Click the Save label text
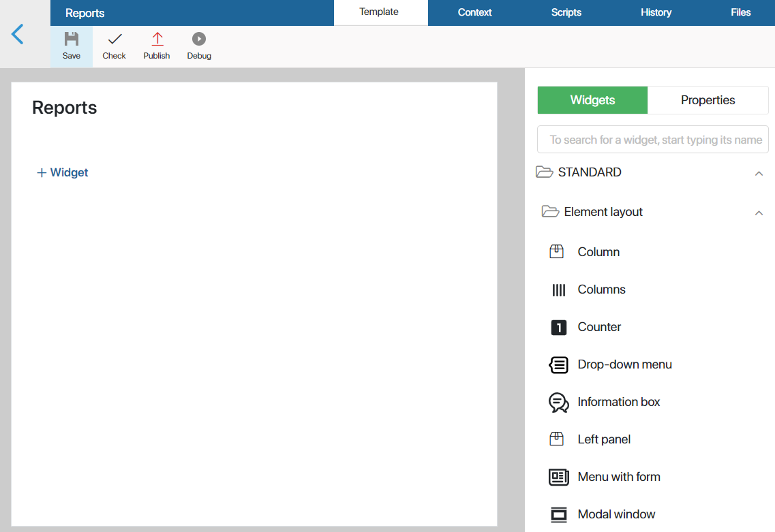 72,56
